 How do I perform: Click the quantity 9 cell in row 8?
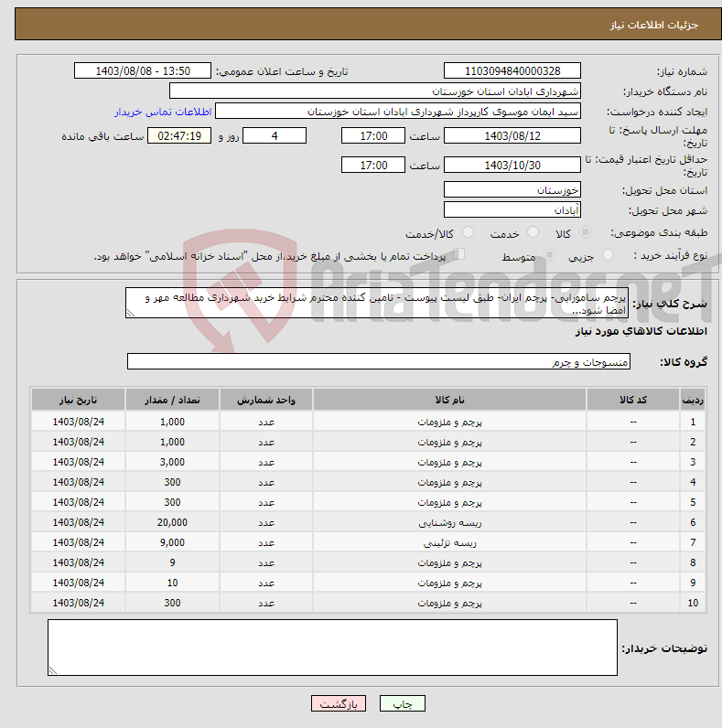[x=172, y=562]
